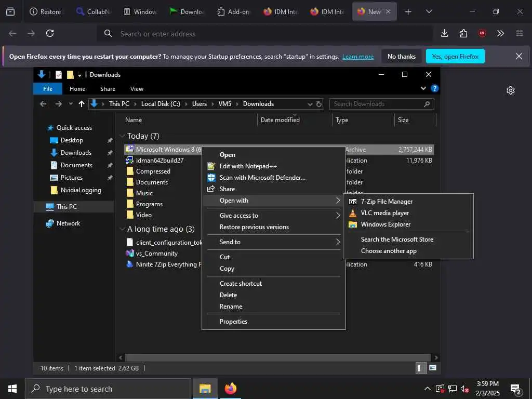The height and width of the screenshot is (399, 532).
Task: Switch to details view in status bar
Action: pos(420,368)
